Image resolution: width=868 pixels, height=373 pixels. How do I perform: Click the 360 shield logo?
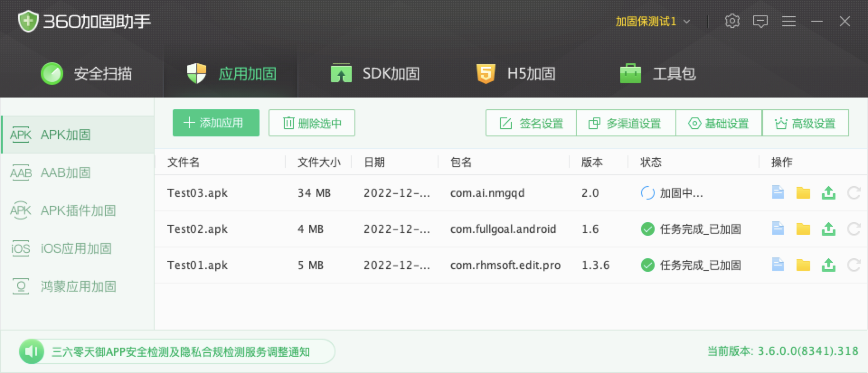point(28,21)
